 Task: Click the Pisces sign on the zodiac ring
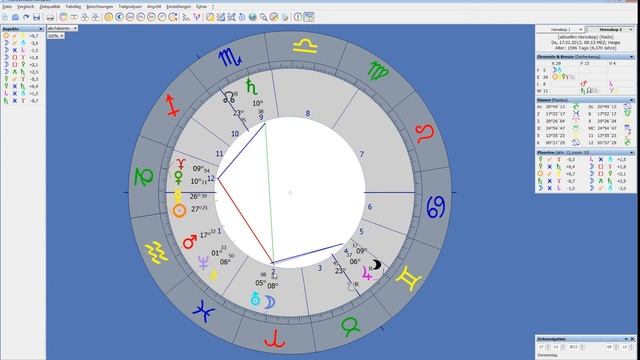(204, 311)
